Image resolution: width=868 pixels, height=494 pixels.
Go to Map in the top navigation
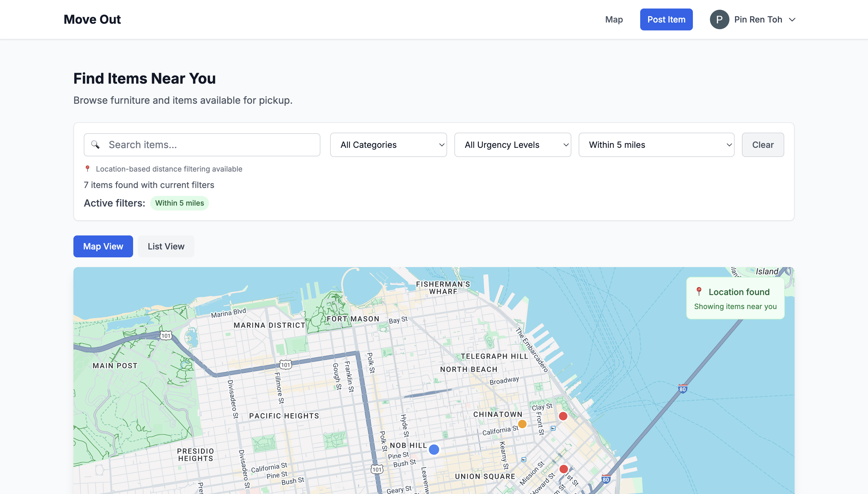coord(614,20)
